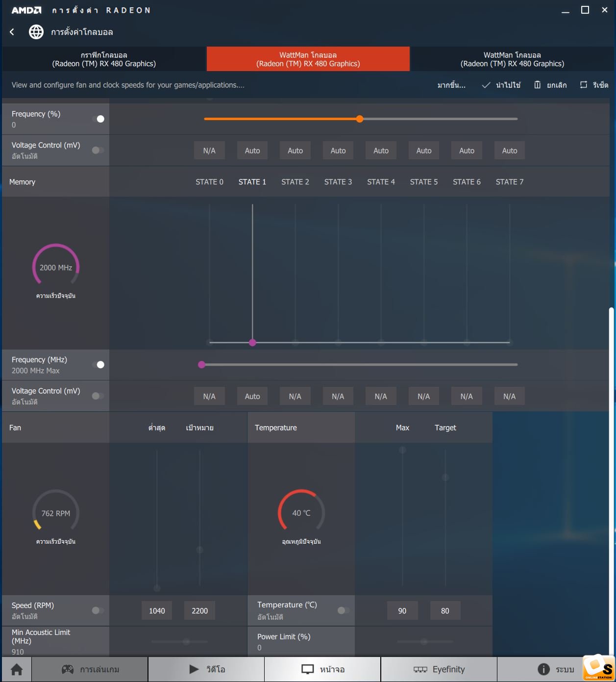Viewport: 616px width, 682px height.
Task: Open the หน้าจอ display section
Action: 322,669
